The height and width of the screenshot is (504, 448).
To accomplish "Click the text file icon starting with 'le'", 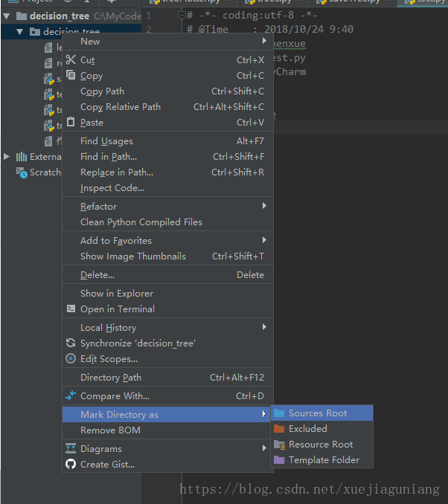I will coord(48,48).
